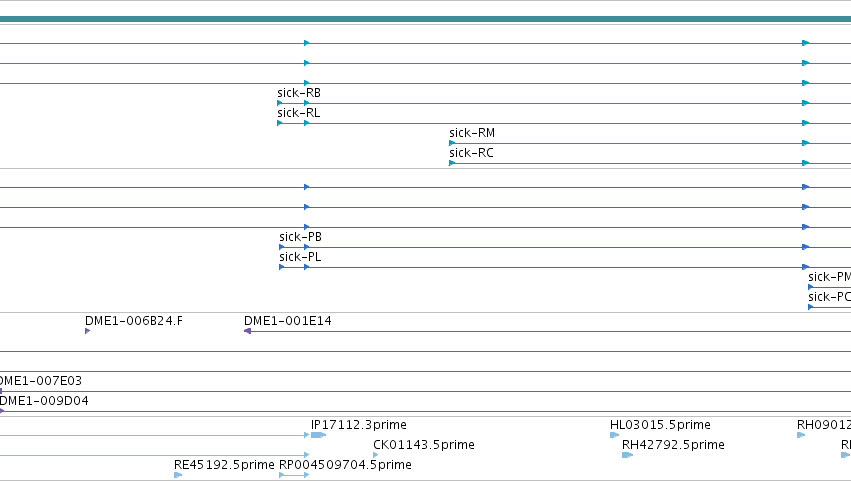Select the RP004509704.5prime EST label
The image size is (851, 481).
345,465
